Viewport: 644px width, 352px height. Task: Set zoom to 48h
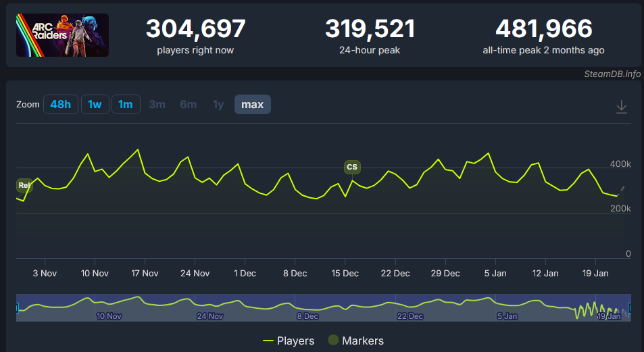pyautogui.click(x=60, y=104)
